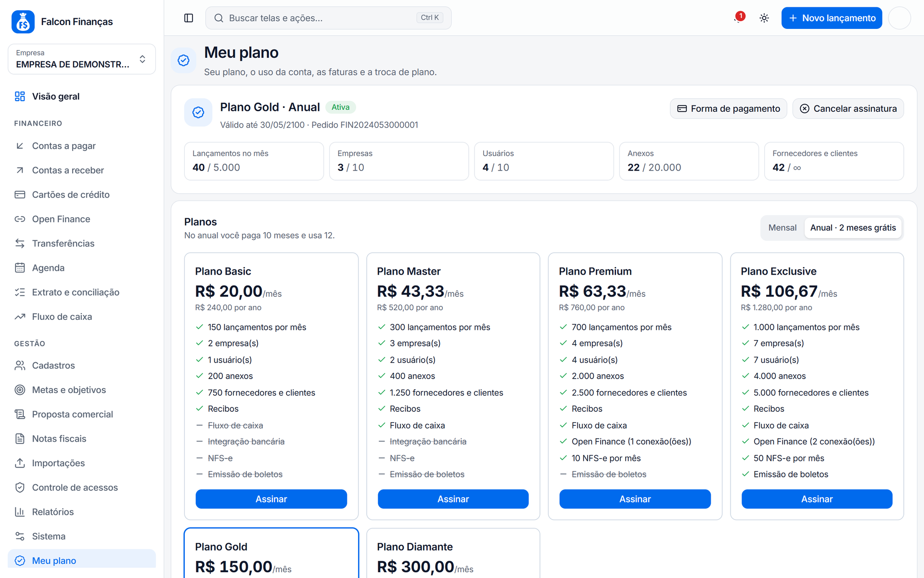Click the Proposta comercial scroll icon
The height and width of the screenshot is (578, 924).
pyautogui.click(x=20, y=414)
